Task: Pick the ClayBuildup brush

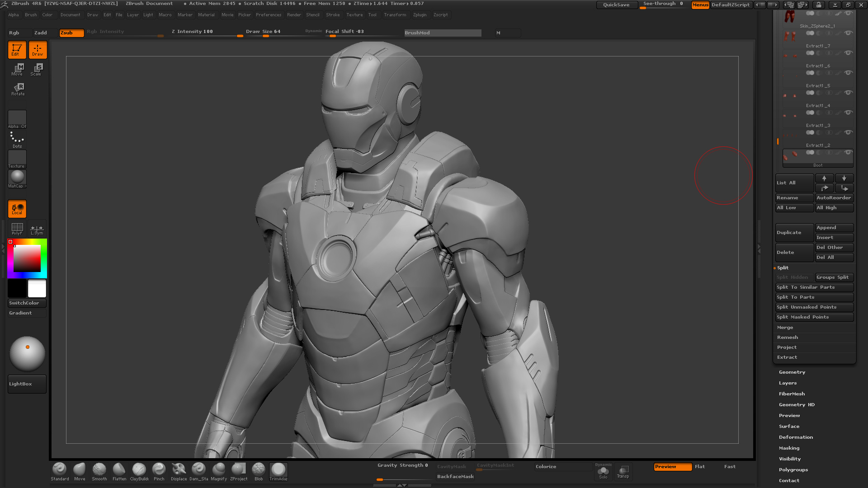Action: (x=139, y=472)
